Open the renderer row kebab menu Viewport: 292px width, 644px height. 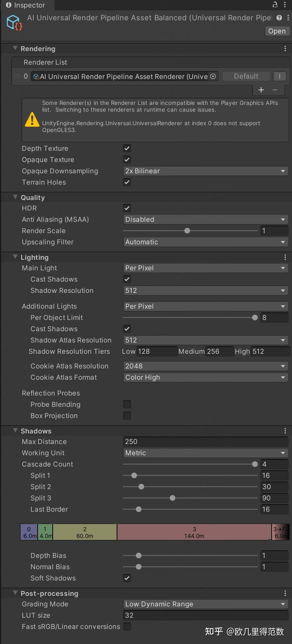pyautogui.click(x=280, y=76)
